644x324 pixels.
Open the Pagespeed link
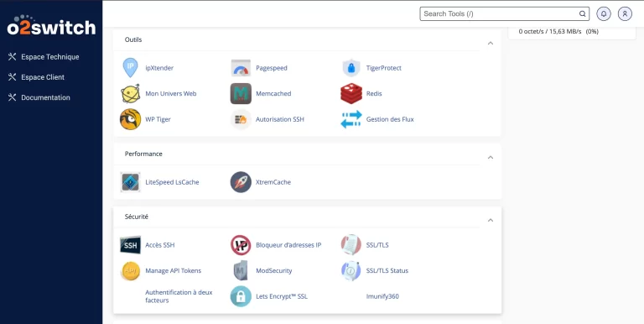click(x=272, y=68)
